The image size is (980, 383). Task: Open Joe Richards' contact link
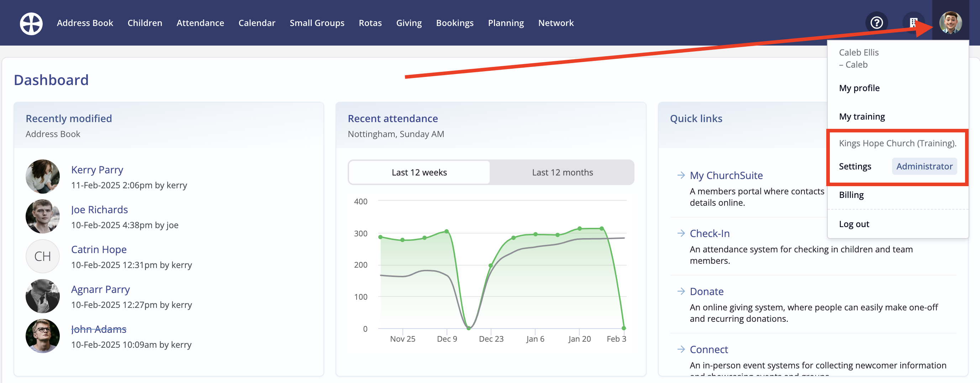99,209
